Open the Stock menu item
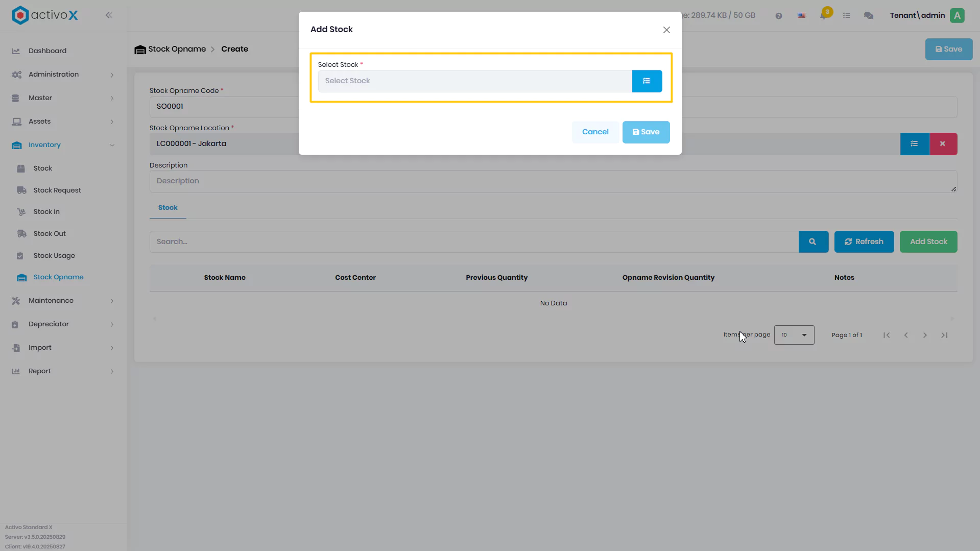 tap(43, 169)
